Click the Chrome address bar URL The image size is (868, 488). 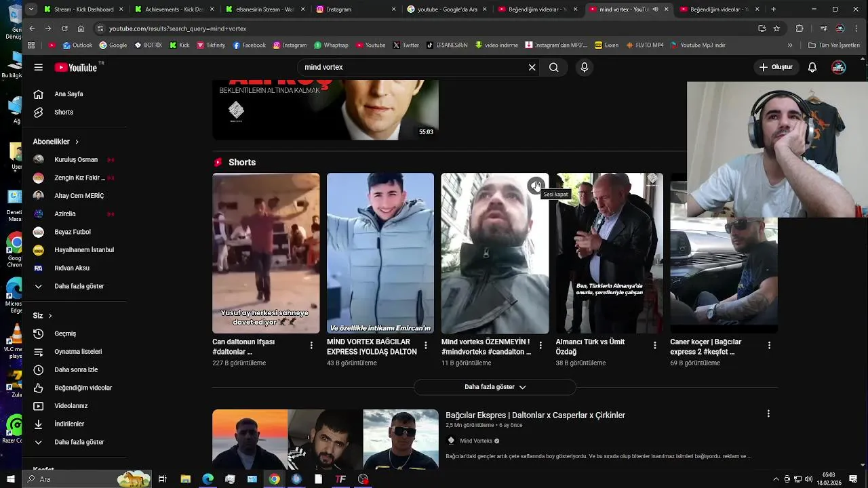pyautogui.click(x=178, y=28)
